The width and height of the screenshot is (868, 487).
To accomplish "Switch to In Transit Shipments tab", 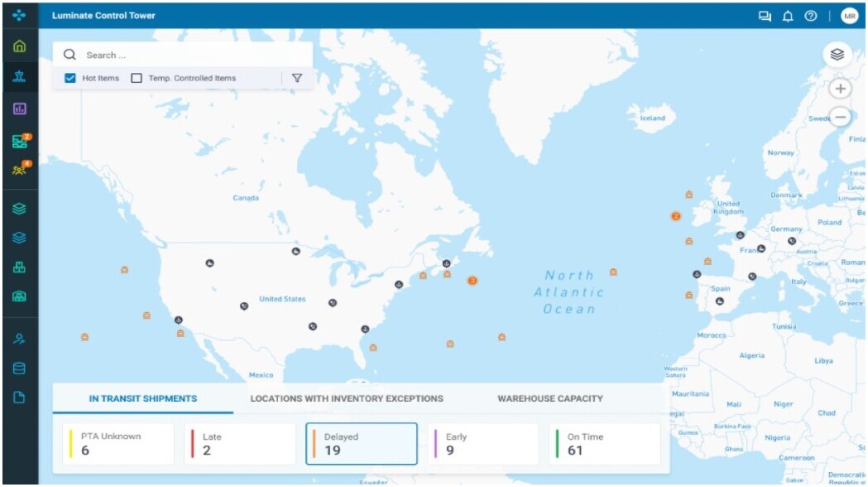I will [143, 399].
